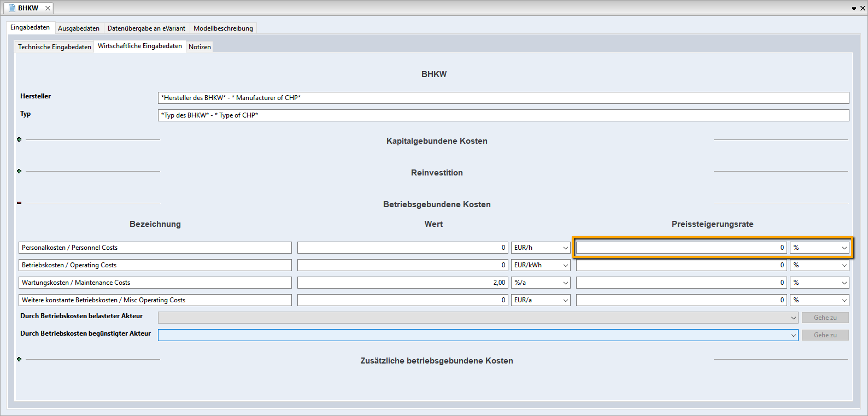
Task: Click the BHKW document icon in tab
Action: pyautogui.click(x=12, y=8)
